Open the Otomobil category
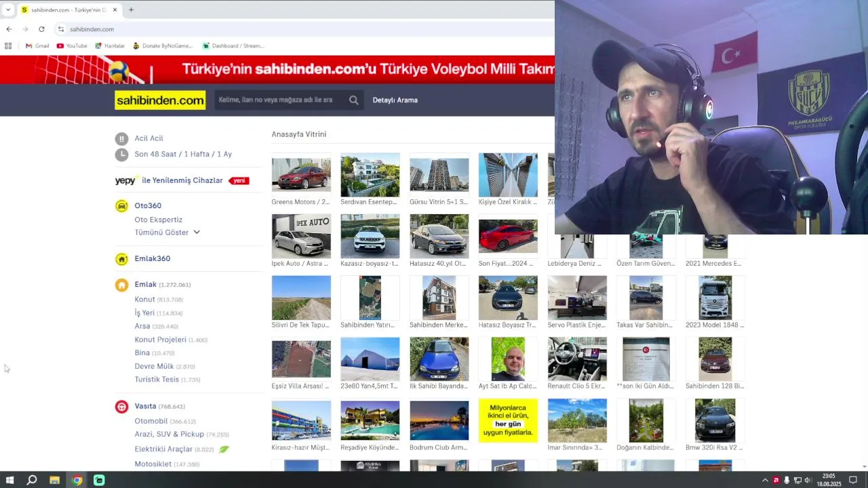868x488 pixels. point(151,422)
